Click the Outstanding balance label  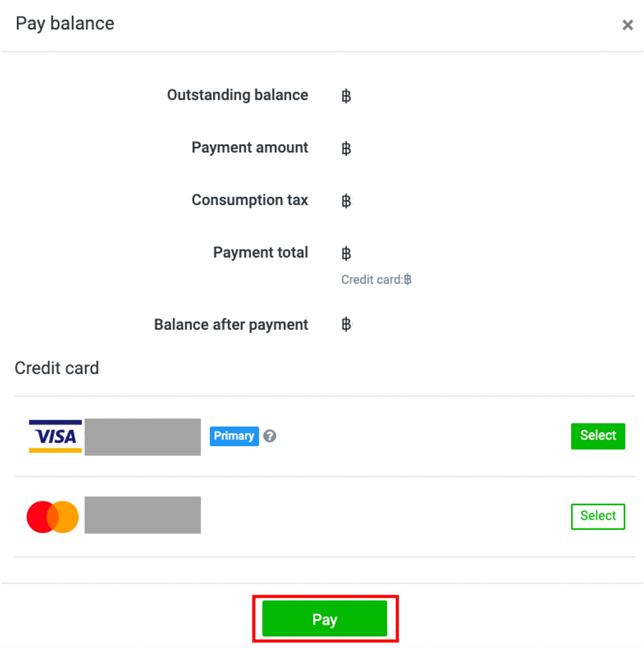238,95
